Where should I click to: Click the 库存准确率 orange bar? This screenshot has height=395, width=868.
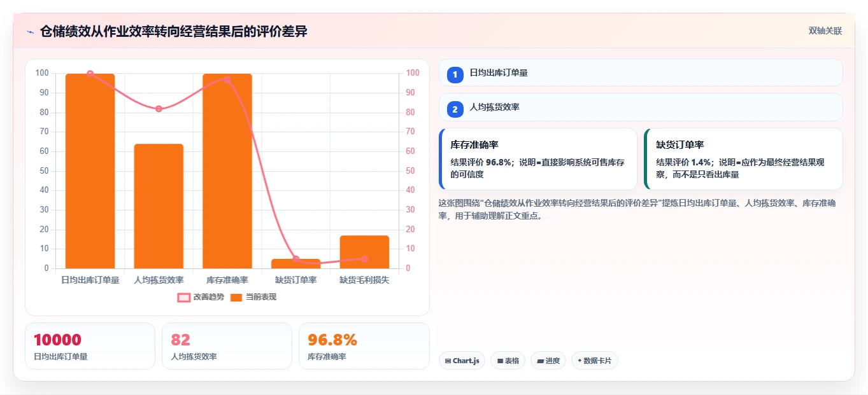(x=227, y=171)
